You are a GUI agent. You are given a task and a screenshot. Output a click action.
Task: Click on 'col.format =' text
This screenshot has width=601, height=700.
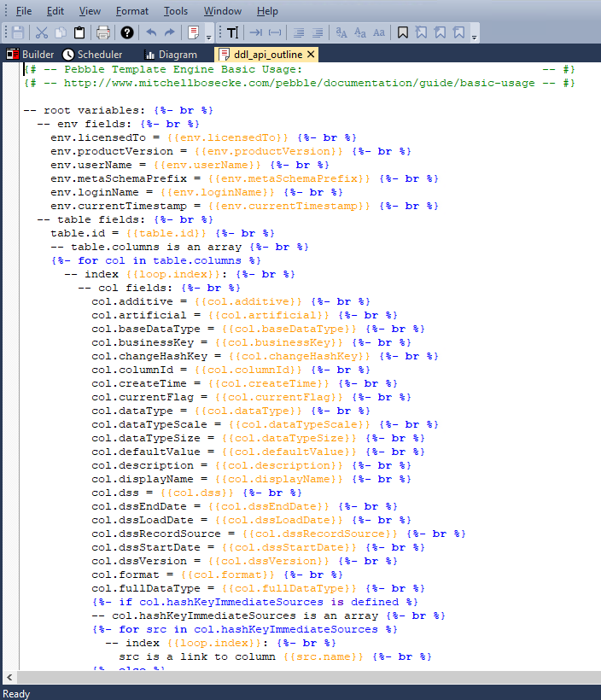[x=132, y=575]
